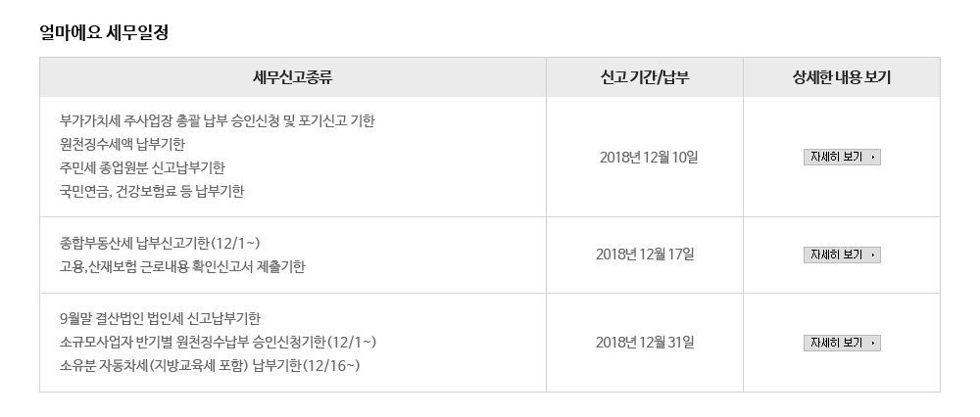This screenshot has height=417, width=980.
Task: Click 자세히 보기 button for 2018년 12월 17일
Action: click(842, 255)
